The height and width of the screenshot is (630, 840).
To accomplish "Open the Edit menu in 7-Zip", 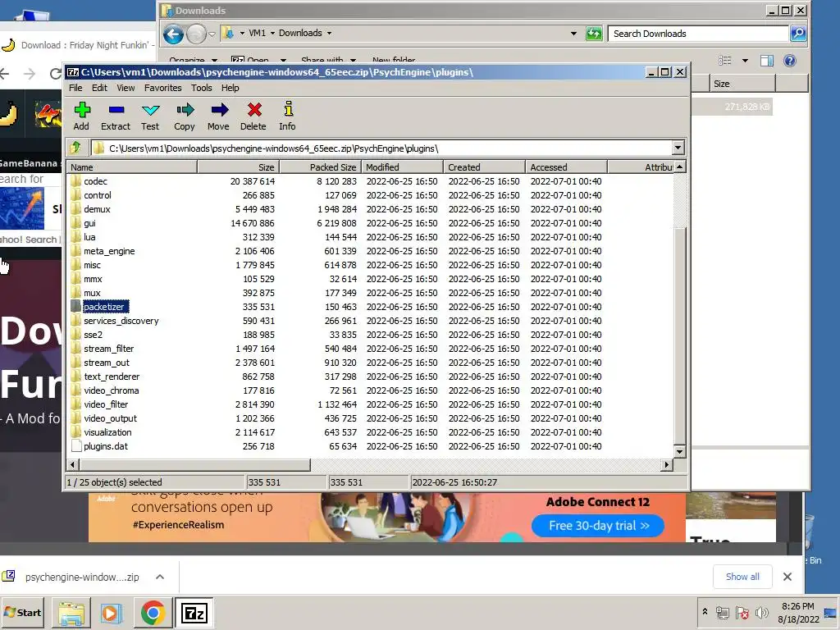I will (99, 88).
